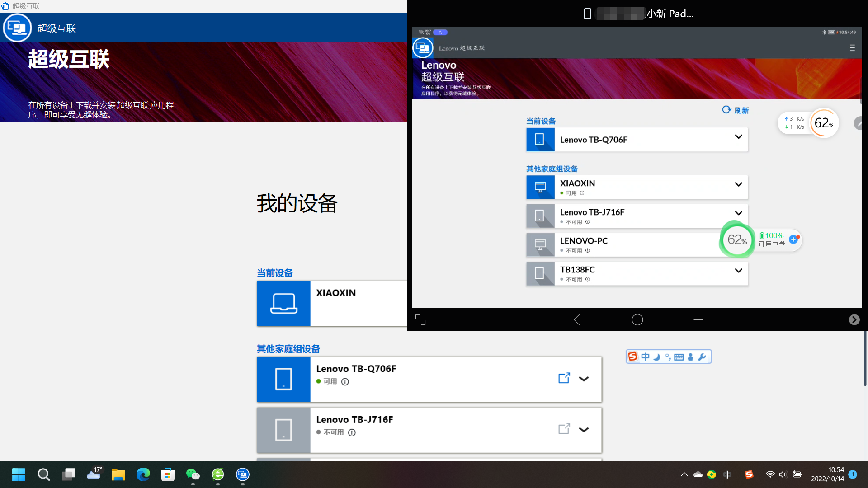Click the 62% memory speed ball

coord(824,123)
